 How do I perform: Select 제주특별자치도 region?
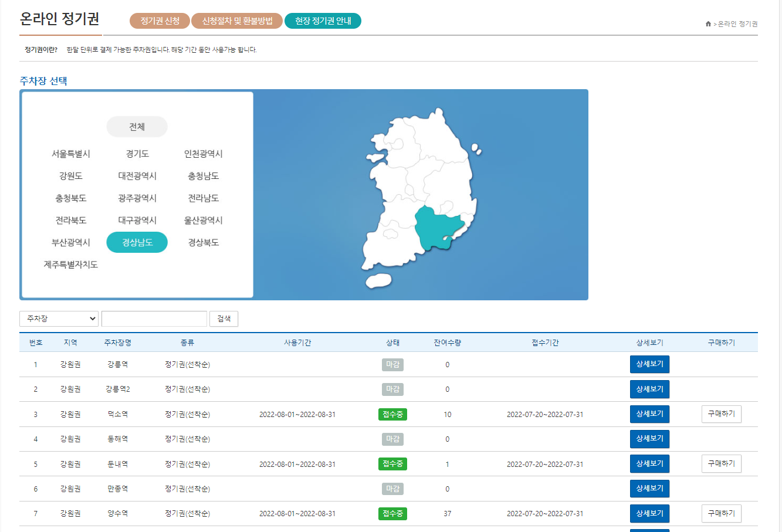(71, 265)
